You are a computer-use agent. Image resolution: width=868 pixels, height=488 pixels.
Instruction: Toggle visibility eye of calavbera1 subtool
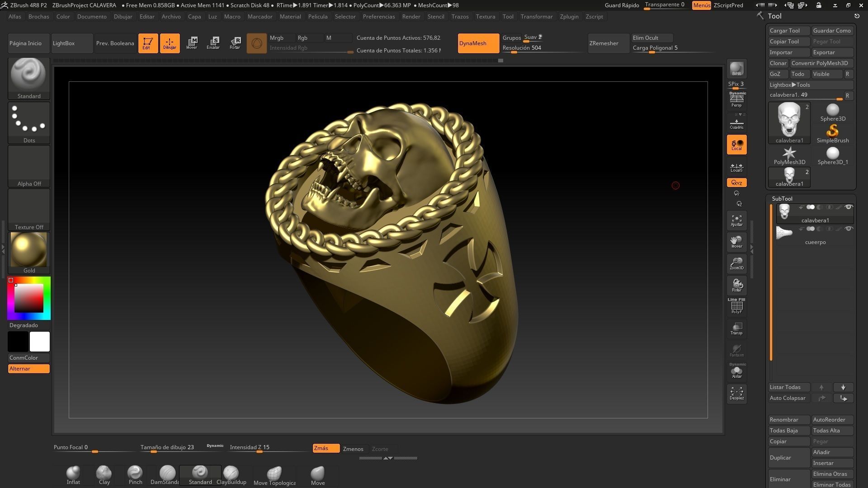(x=849, y=207)
